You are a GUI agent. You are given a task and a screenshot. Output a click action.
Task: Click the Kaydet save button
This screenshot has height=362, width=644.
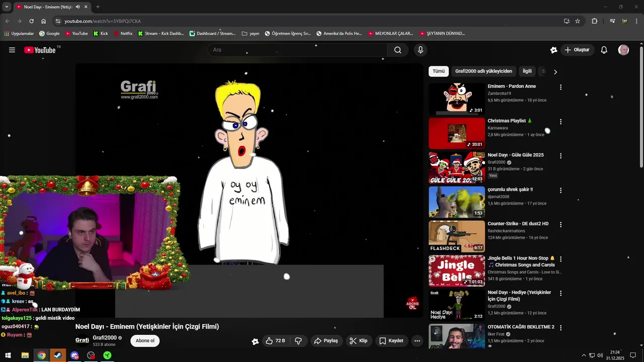tap(391, 341)
